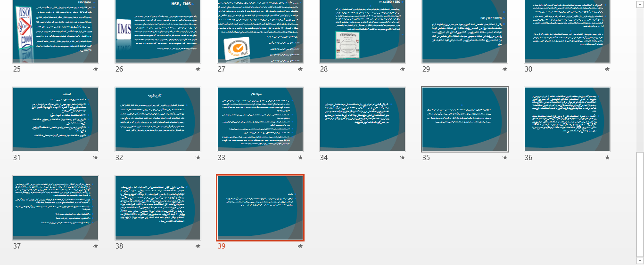Click the slide number 31 label

17,158
